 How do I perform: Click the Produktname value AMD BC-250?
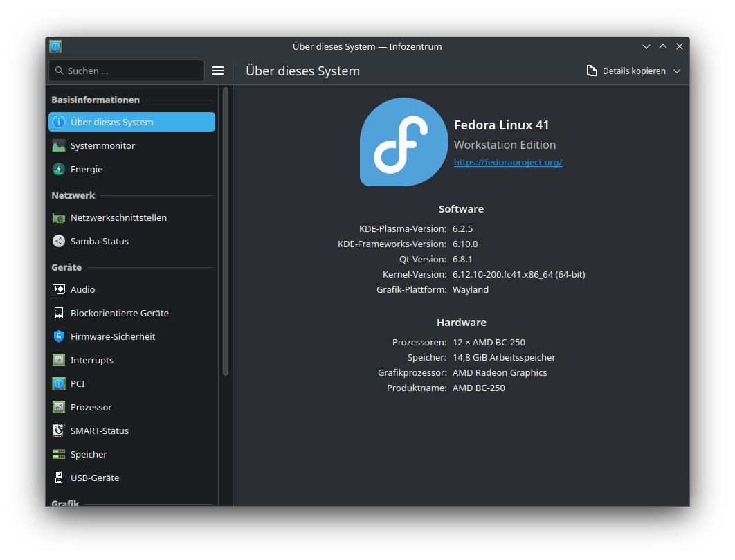click(x=479, y=388)
